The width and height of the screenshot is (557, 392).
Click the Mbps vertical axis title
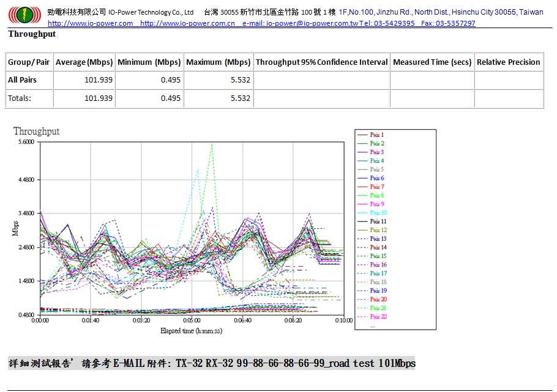pyautogui.click(x=15, y=228)
